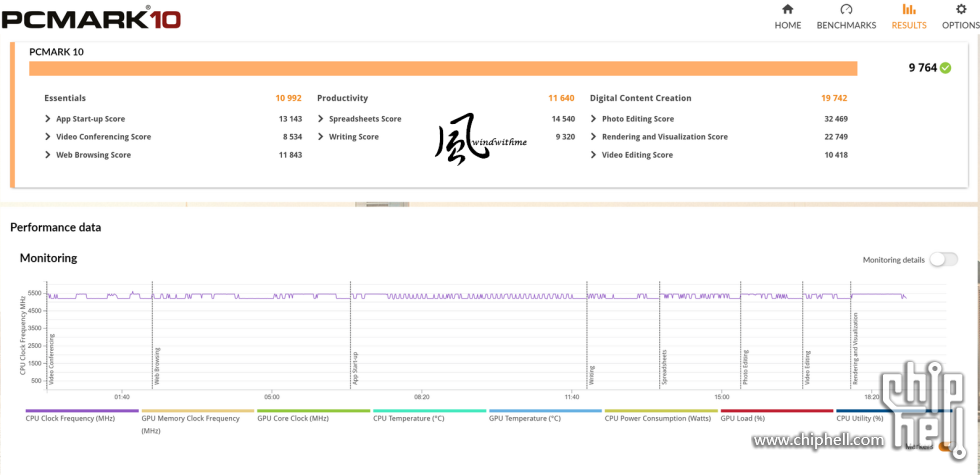The image size is (980, 475).
Task: Click the Web Browsing value 11 843
Action: pyautogui.click(x=291, y=155)
